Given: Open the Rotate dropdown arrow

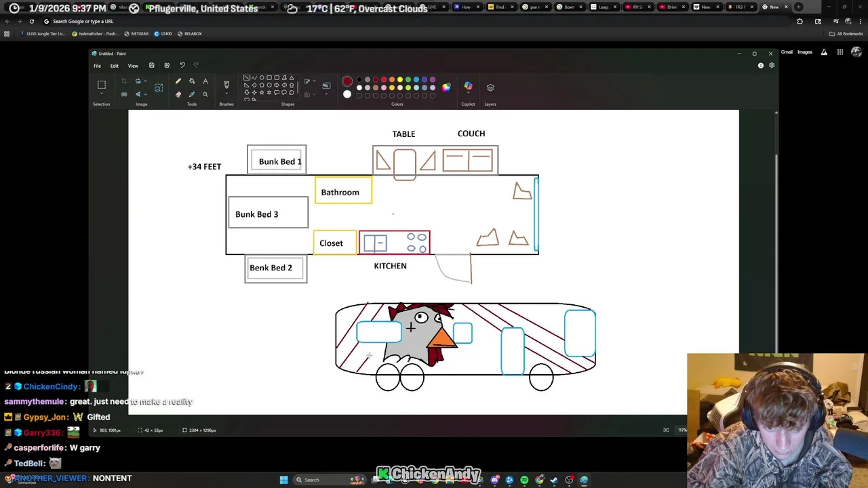Looking at the screenshot, I should (145, 81).
